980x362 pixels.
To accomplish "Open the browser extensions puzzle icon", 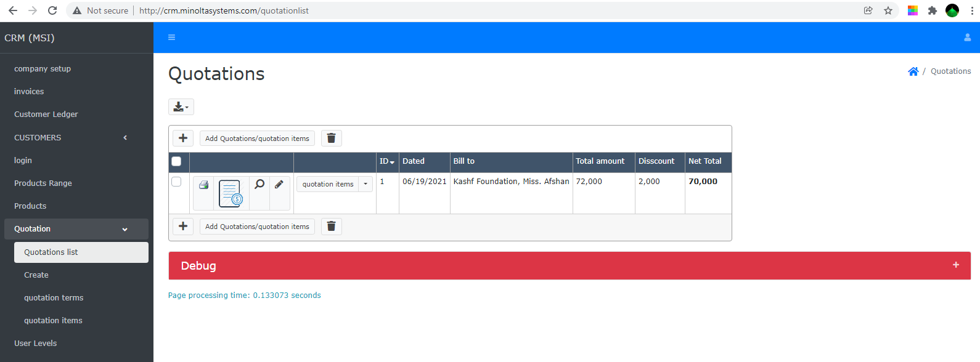I will (x=933, y=10).
